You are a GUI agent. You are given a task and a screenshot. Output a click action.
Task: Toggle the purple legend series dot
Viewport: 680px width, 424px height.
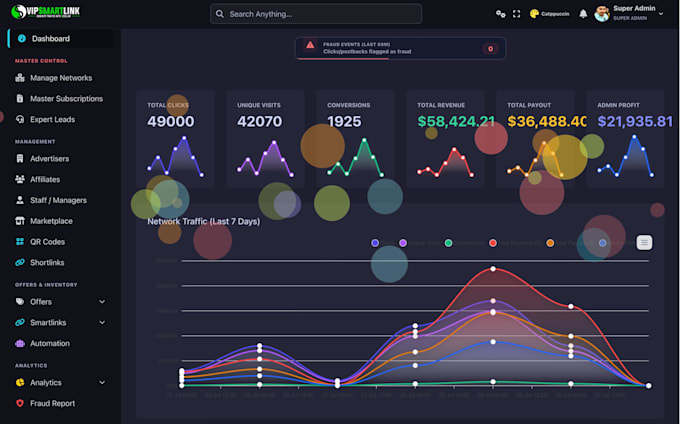[403, 243]
